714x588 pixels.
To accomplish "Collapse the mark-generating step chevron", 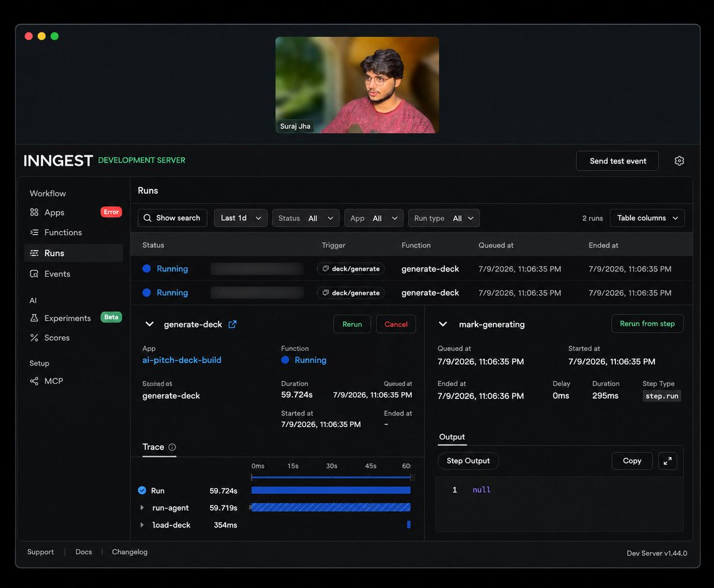I will [443, 324].
